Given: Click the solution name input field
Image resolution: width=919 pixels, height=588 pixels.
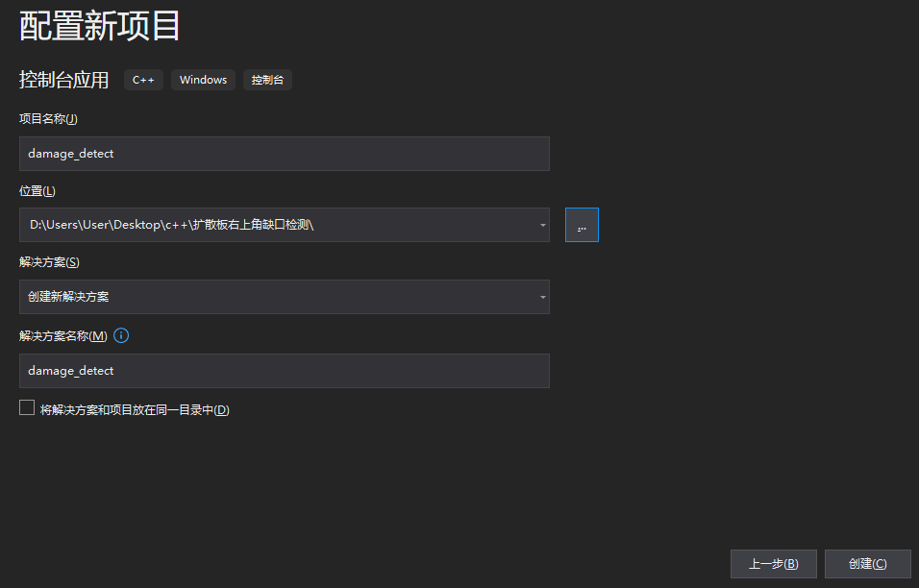Looking at the screenshot, I should [284, 371].
